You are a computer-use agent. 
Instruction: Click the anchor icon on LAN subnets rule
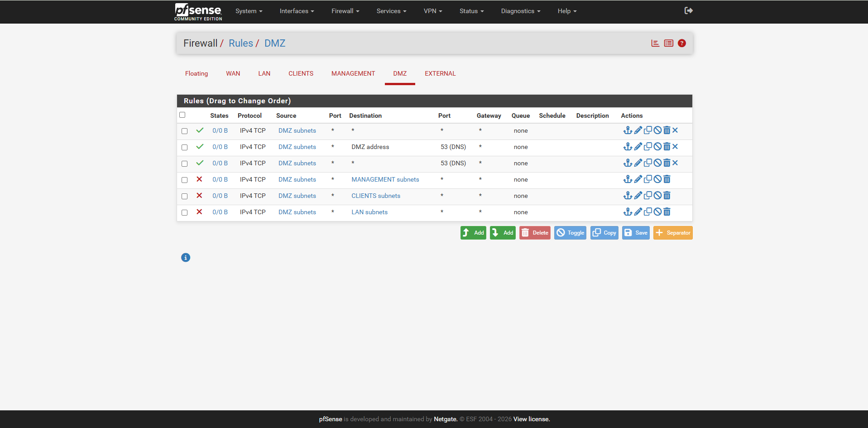tap(628, 212)
